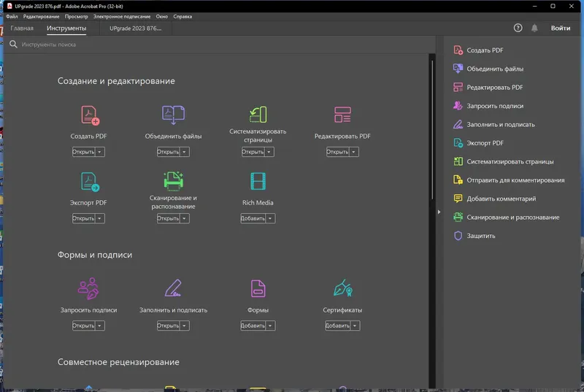
Task: Click Добавить комментарий label in sidebar
Action: point(502,199)
